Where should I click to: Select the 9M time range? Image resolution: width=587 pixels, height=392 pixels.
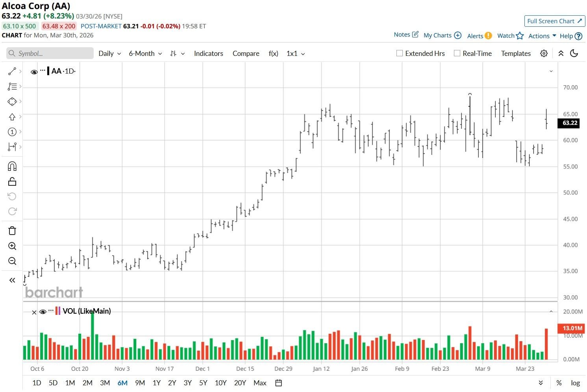140,383
